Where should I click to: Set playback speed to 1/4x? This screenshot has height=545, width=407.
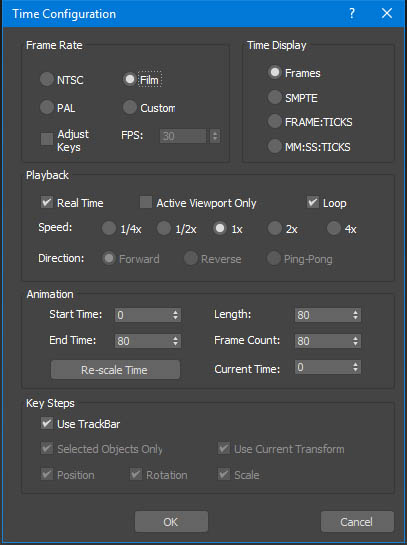click(109, 229)
